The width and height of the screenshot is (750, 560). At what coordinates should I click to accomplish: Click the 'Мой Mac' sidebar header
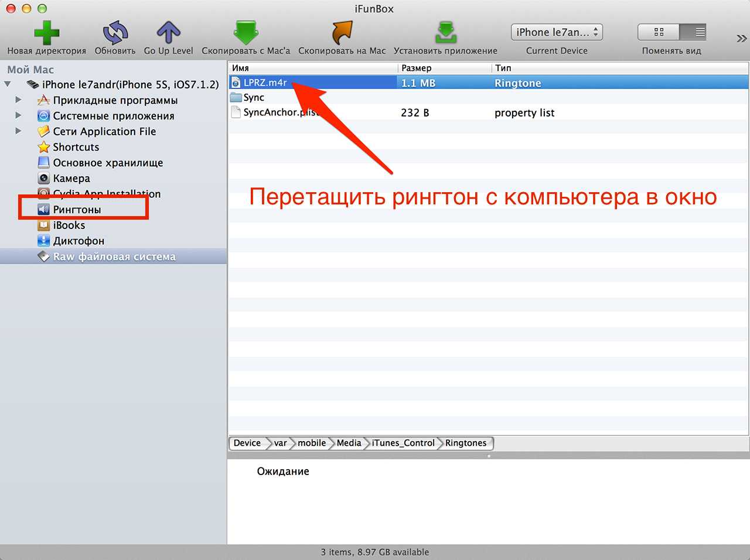tap(30, 70)
